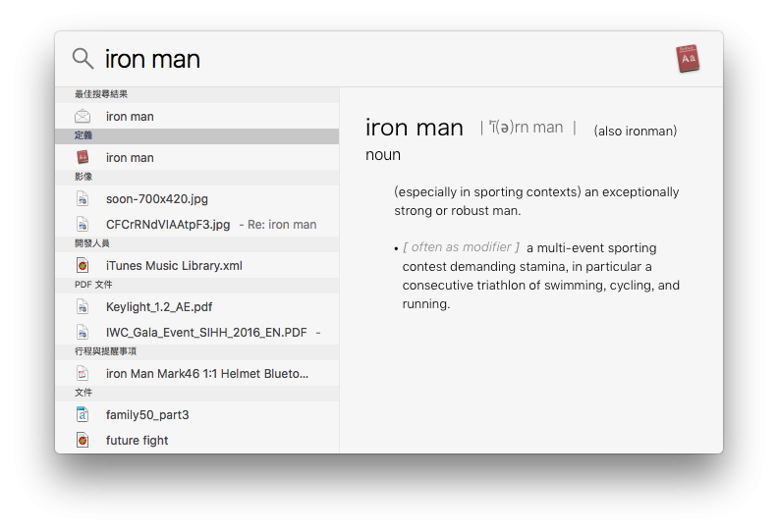The image size is (778, 532).
Task: Open the iTunes Music Library.xml file icon
Action: coord(83,266)
